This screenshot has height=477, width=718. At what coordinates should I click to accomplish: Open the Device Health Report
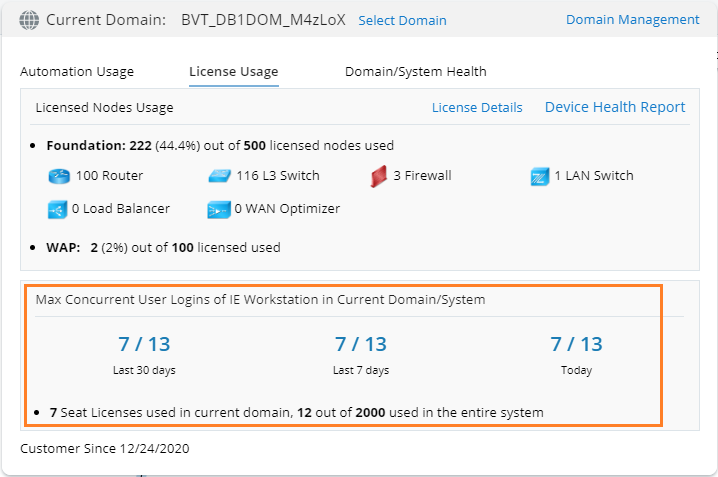[x=615, y=107]
